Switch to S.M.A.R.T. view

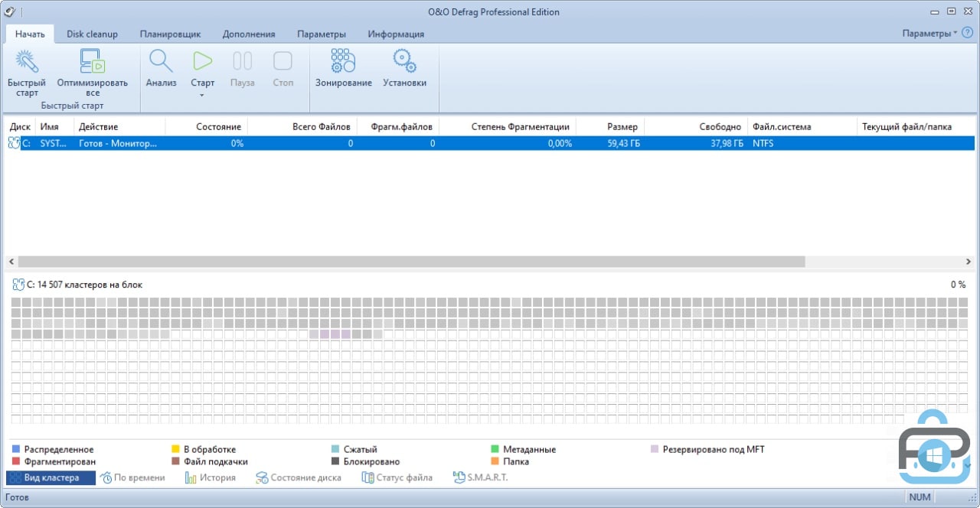coord(481,477)
